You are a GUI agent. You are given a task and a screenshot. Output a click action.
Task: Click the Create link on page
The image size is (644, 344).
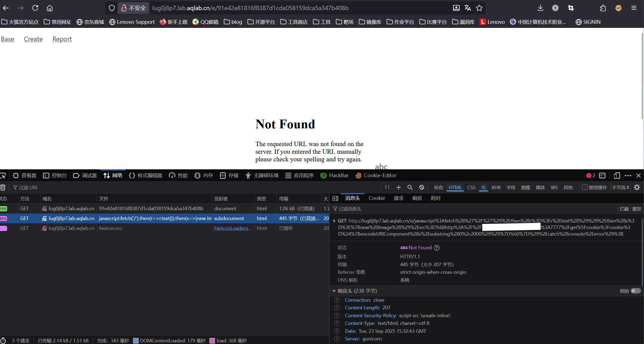coord(33,39)
